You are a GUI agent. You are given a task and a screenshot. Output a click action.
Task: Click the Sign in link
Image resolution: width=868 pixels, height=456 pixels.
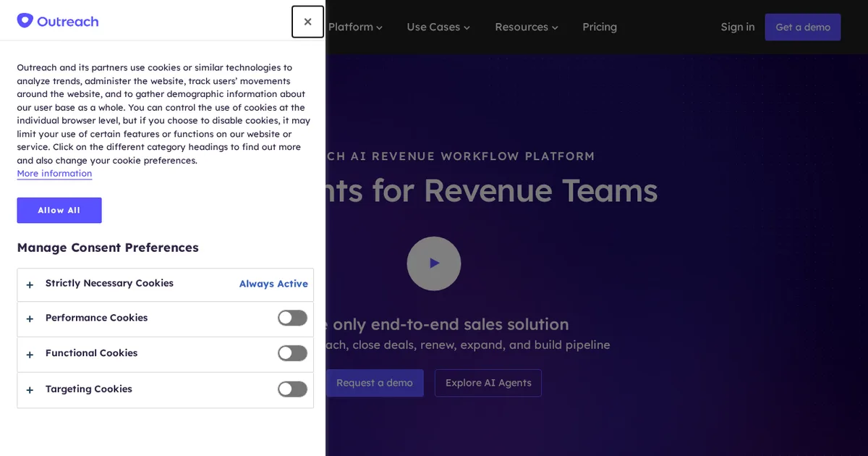click(x=737, y=27)
